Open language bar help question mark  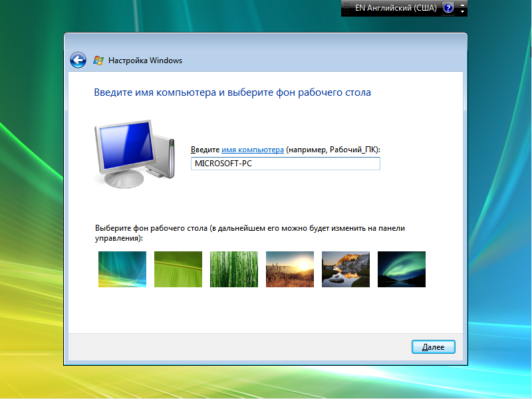click(448, 8)
